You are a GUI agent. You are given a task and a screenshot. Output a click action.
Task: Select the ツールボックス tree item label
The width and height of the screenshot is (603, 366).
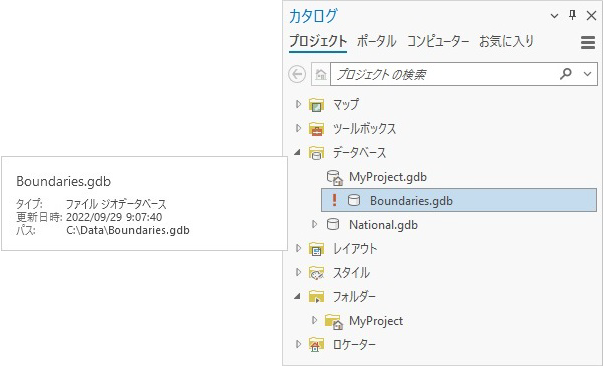(x=365, y=129)
